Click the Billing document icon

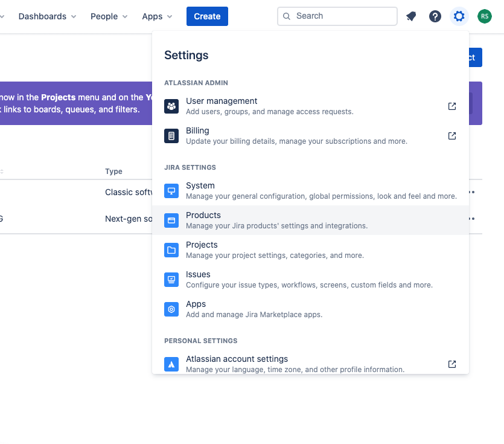[x=171, y=136]
